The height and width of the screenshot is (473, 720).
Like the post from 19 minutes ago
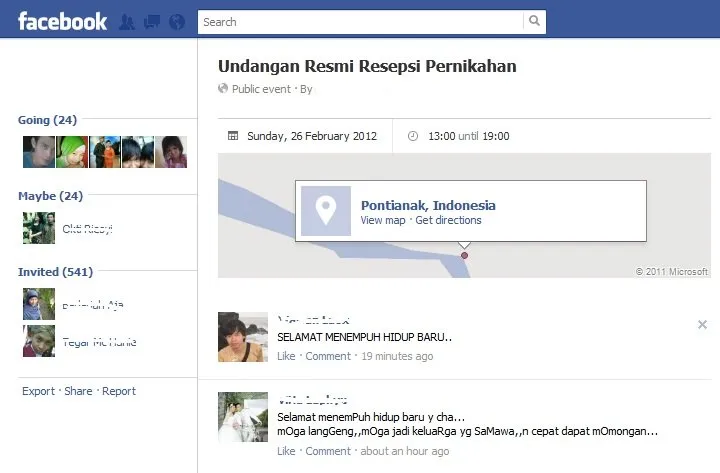[x=286, y=356]
